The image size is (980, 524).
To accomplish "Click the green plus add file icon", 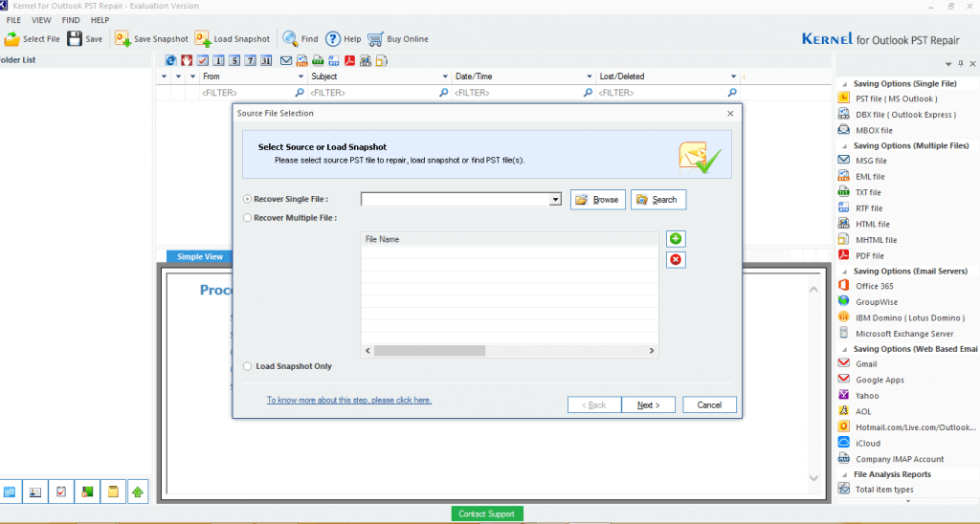I will tap(676, 239).
